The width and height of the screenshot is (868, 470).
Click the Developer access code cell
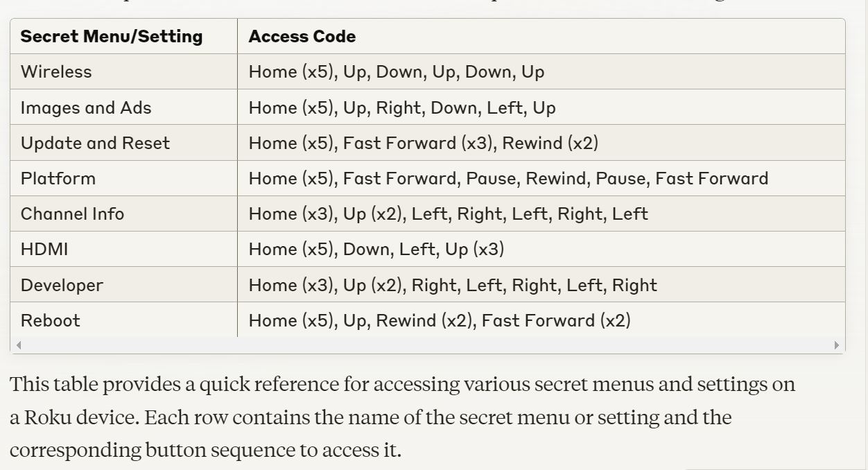[x=453, y=285]
